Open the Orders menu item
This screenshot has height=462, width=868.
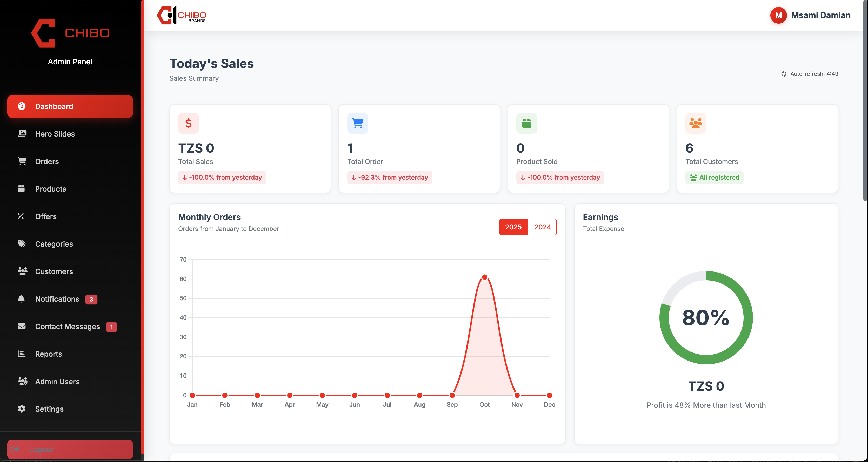point(47,161)
